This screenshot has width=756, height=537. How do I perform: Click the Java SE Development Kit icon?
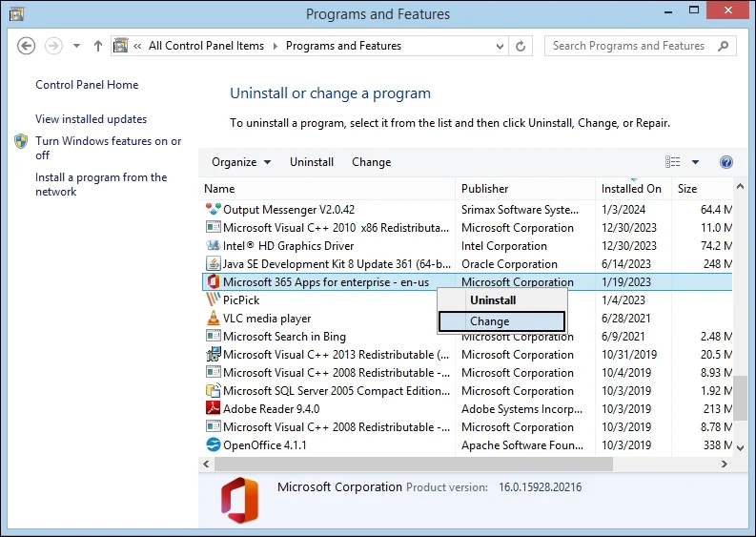[214, 264]
